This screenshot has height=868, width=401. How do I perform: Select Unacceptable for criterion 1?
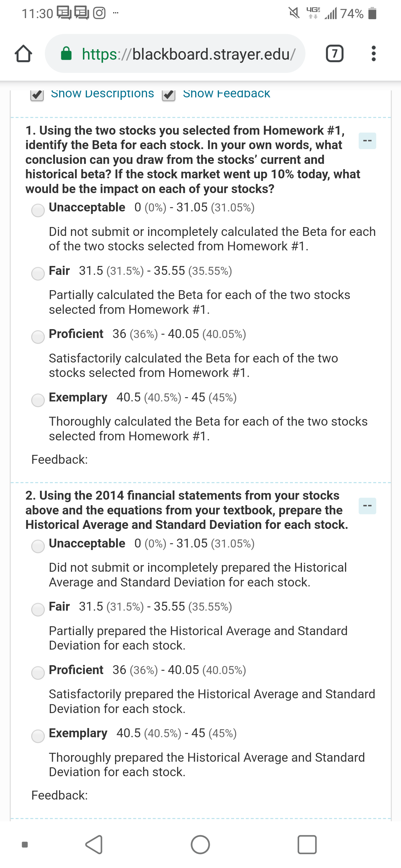pos(38,210)
